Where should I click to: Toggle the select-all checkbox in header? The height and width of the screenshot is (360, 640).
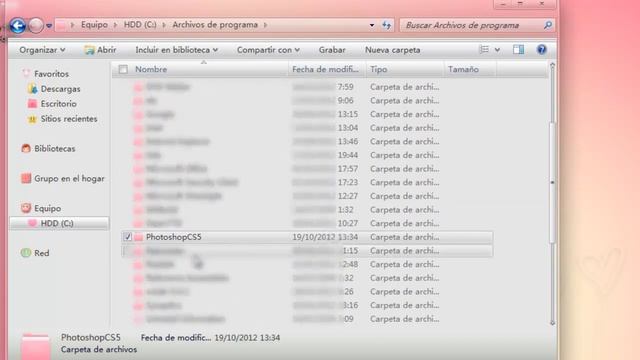[x=123, y=69]
